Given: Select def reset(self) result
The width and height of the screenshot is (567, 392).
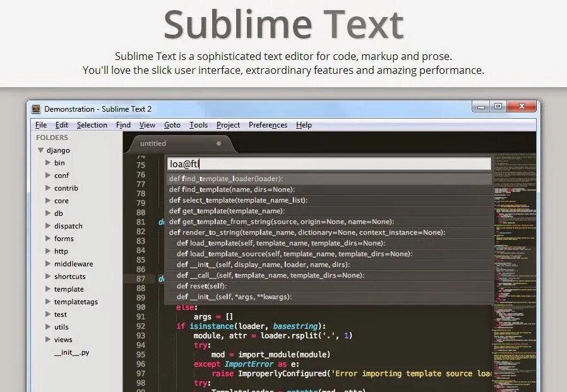Looking at the screenshot, I should coord(329,286).
